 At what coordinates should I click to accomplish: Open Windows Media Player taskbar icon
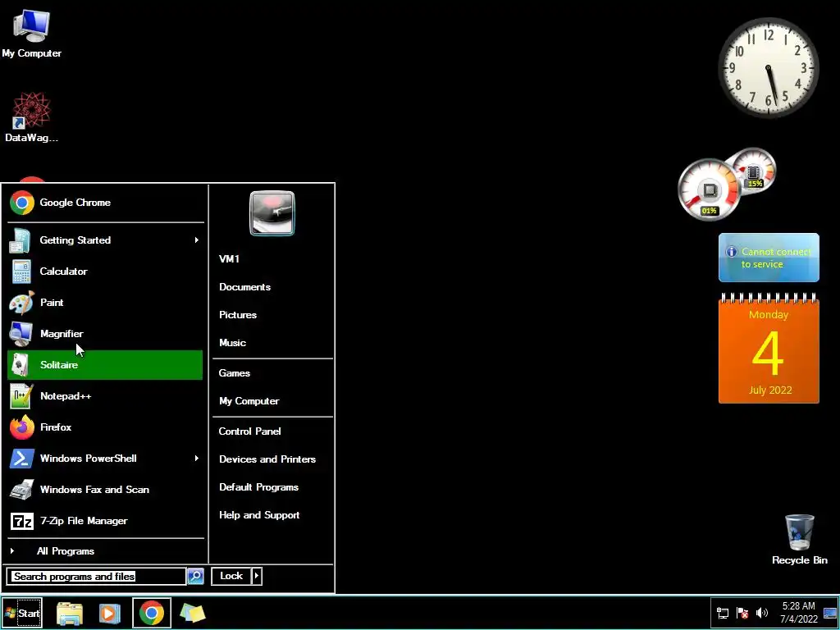click(110, 613)
